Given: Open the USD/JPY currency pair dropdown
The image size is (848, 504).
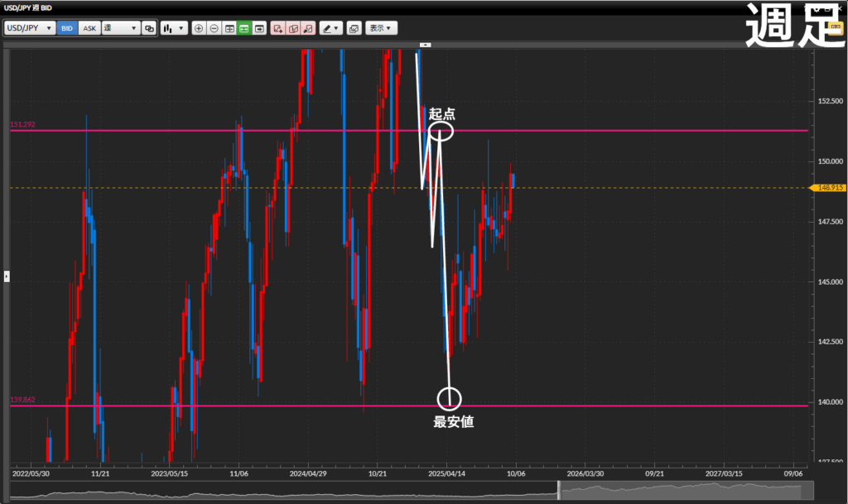Looking at the screenshot, I should pyautogui.click(x=30, y=28).
